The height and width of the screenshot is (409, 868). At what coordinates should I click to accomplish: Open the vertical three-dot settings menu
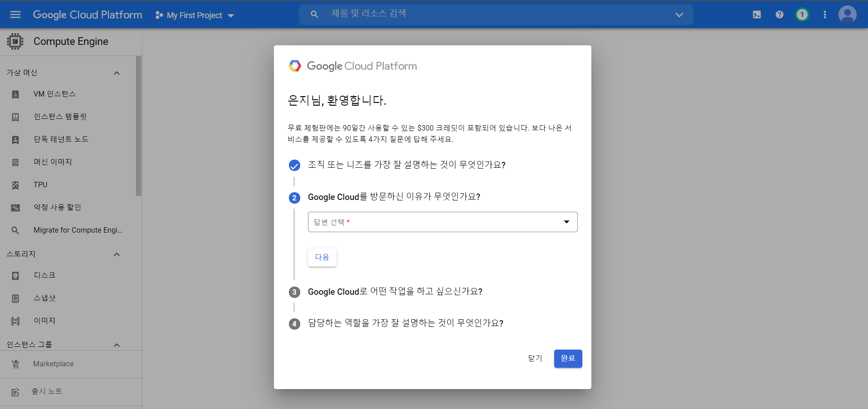(825, 15)
